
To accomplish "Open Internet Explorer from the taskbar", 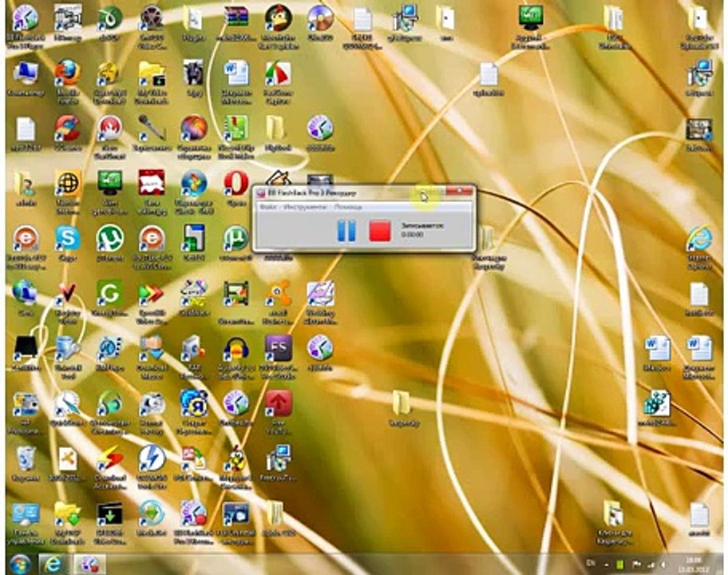I will (x=53, y=564).
